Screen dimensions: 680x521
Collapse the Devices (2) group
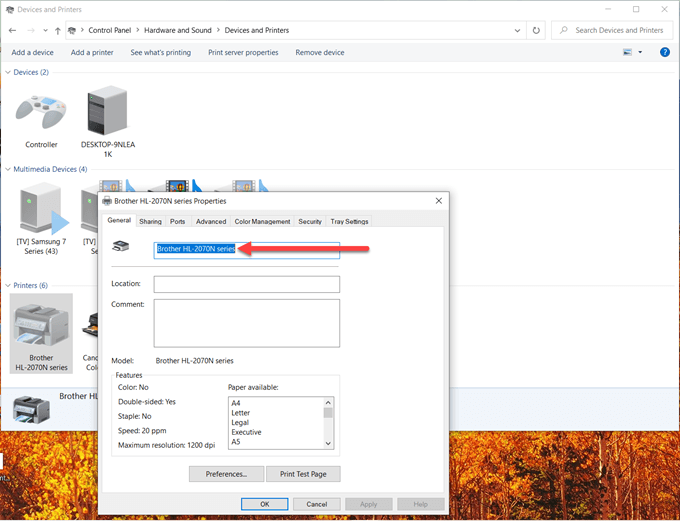8,72
